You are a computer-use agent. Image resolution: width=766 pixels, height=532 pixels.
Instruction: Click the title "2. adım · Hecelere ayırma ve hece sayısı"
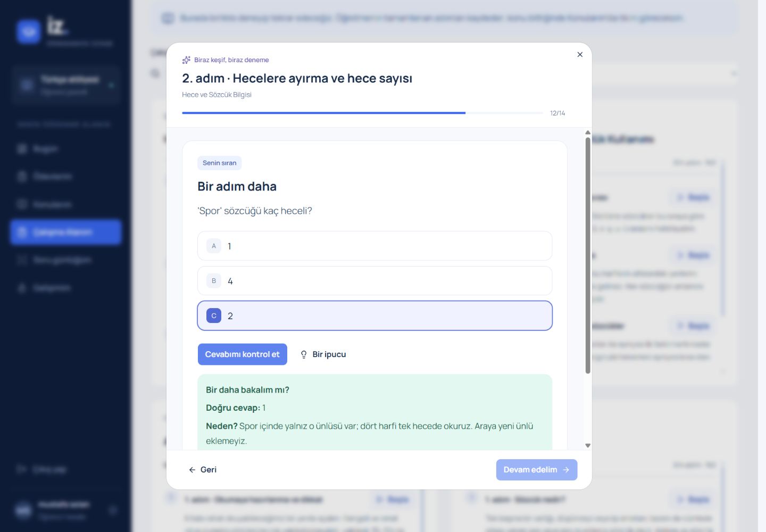pyautogui.click(x=297, y=78)
